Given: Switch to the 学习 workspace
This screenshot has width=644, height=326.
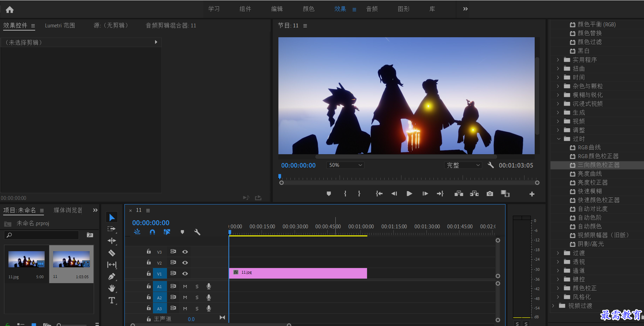Looking at the screenshot, I should [x=214, y=9].
